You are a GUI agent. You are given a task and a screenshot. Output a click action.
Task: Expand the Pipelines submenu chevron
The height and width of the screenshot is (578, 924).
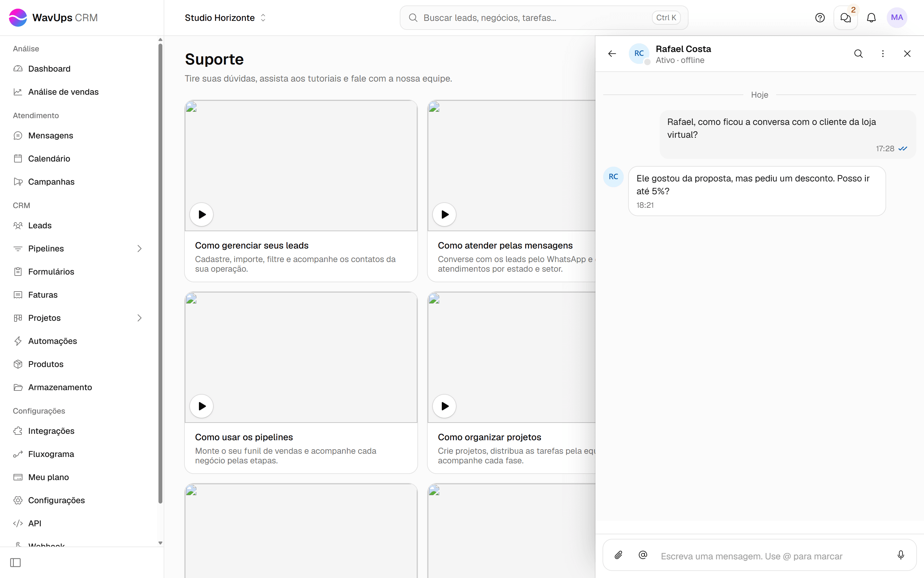pos(139,249)
